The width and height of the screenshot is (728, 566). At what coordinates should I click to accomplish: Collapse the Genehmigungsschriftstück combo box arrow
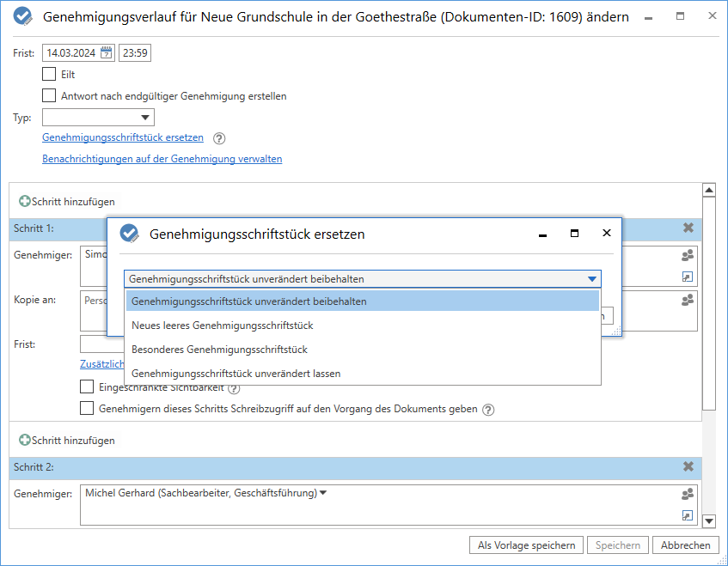(591, 279)
